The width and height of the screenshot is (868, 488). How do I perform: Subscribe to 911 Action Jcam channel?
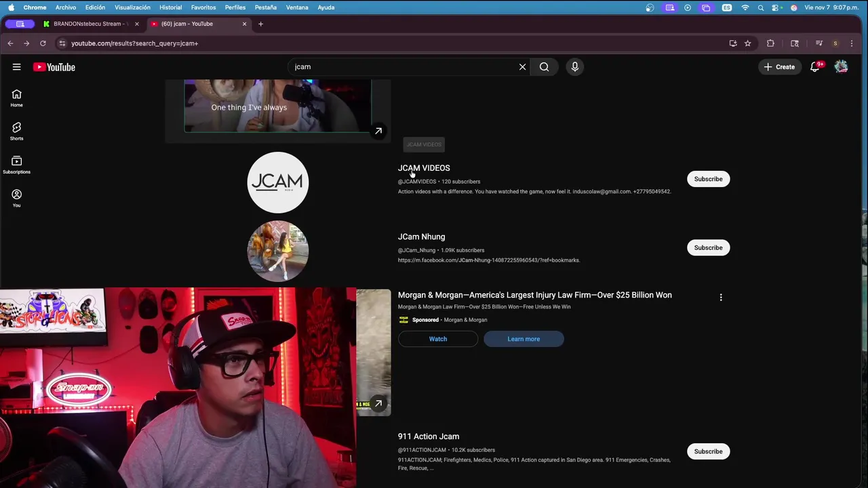coord(708,451)
